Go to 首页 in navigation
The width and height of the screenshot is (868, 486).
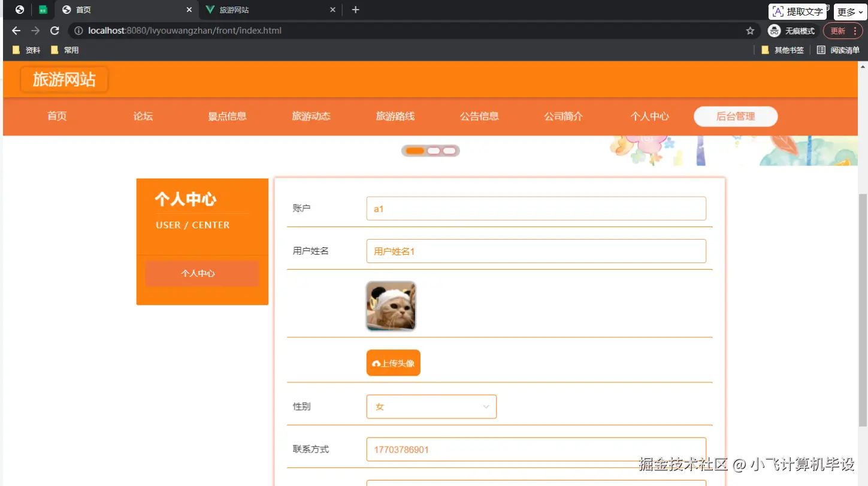[57, 116]
